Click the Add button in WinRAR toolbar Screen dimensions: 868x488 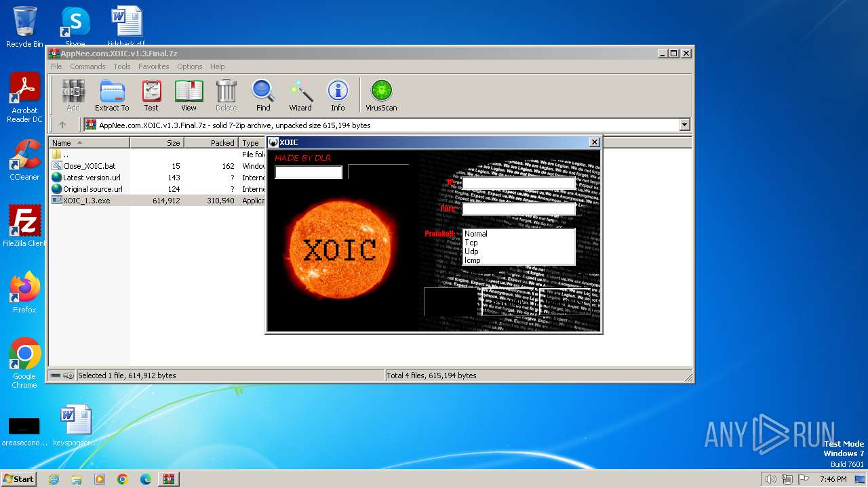pos(73,95)
